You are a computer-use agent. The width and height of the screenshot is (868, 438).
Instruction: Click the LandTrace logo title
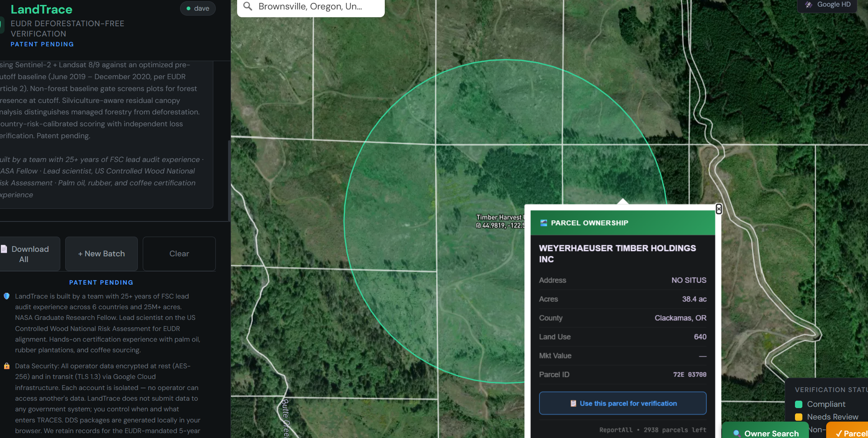coord(41,9)
